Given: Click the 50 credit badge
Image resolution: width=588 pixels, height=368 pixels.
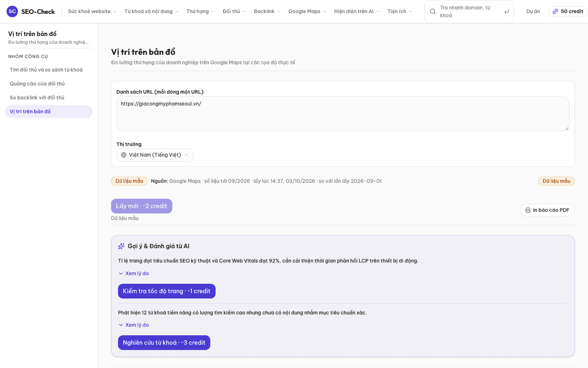Looking at the screenshot, I should (568, 11).
